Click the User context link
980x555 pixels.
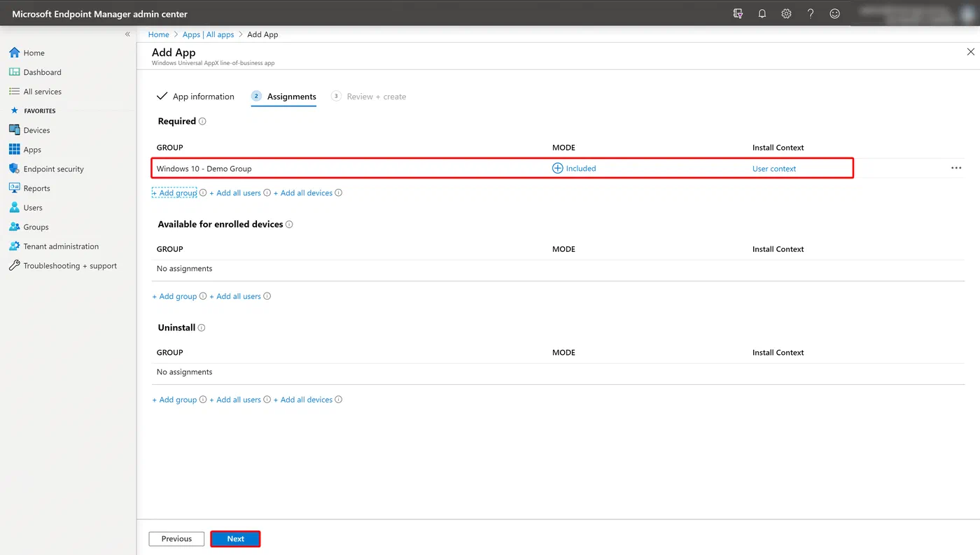point(774,169)
